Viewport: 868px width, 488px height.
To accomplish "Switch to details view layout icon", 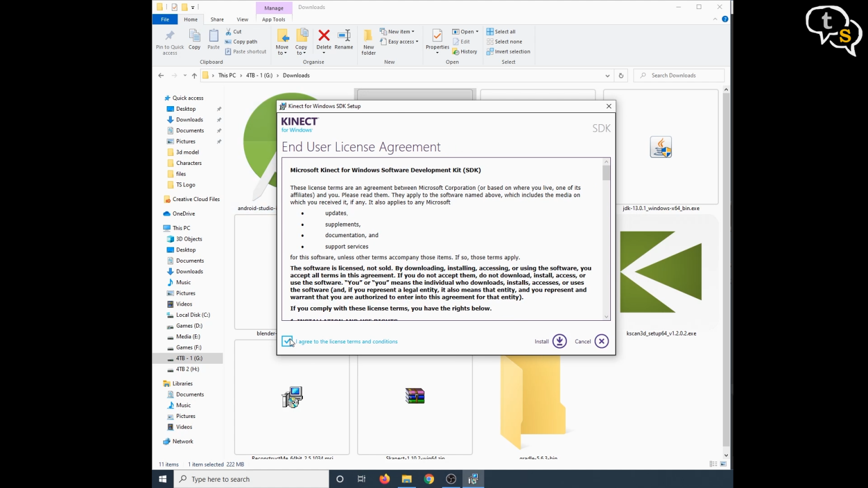I will tap(713, 464).
